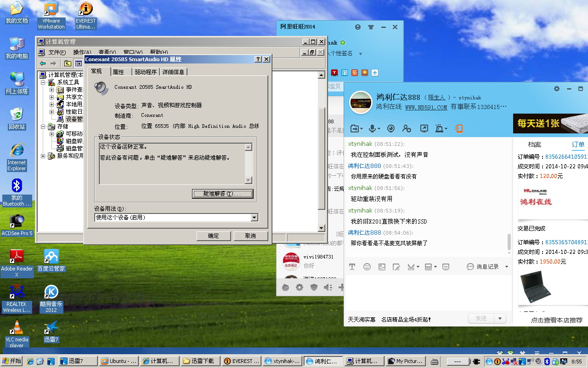Expand the 服务和应用 tree node

coord(44,156)
